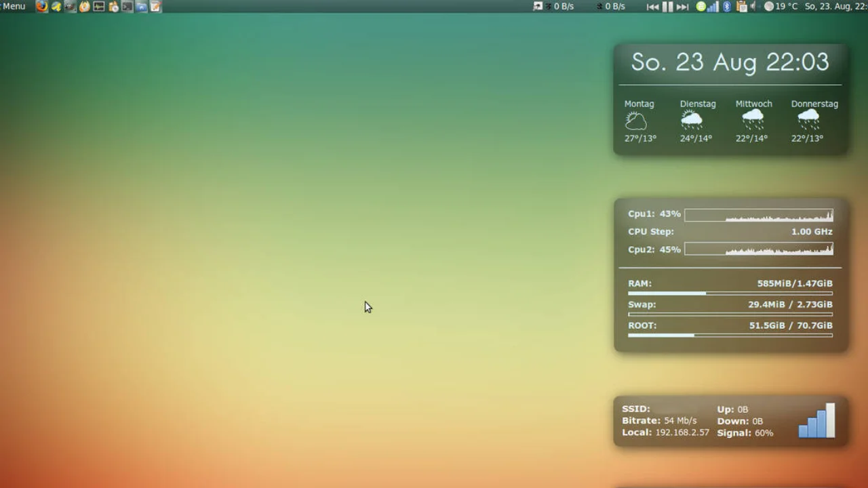The image size is (868, 488).
Task: Open the terminal emulator from the panel
Action: [x=127, y=7]
